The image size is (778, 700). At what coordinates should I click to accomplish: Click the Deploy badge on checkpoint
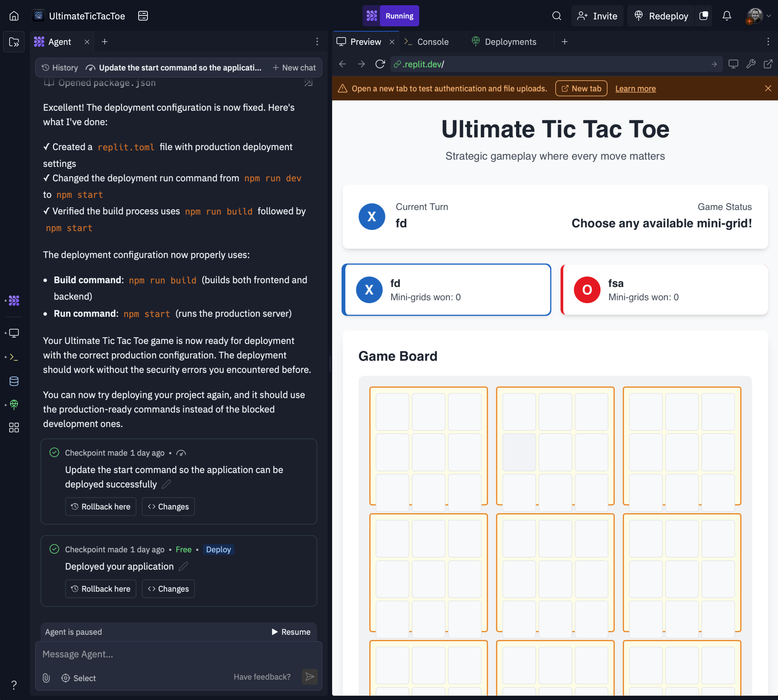click(x=218, y=549)
